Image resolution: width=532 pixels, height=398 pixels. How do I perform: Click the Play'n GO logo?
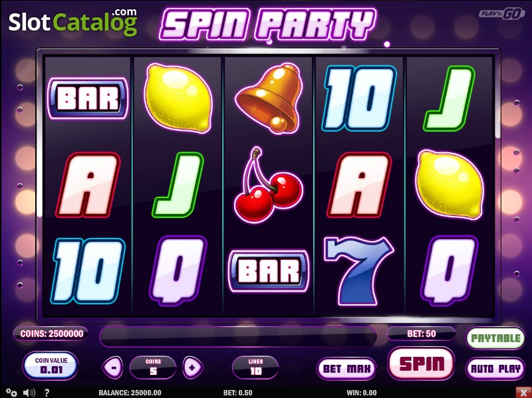pos(501,13)
